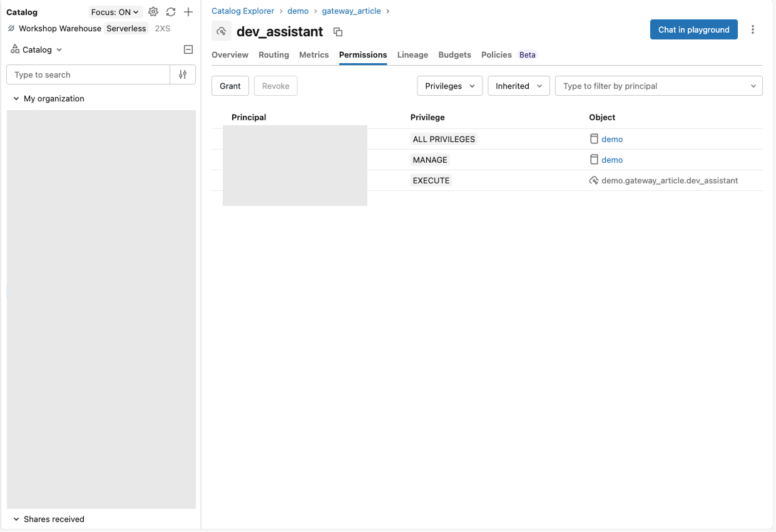Open demo link in MANAGE row
Viewport: 776px width, 532px height.
point(612,160)
